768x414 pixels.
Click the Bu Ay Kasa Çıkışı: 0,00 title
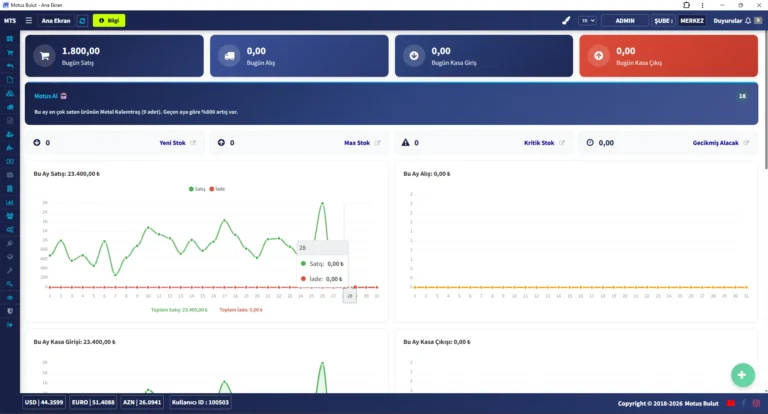click(437, 342)
